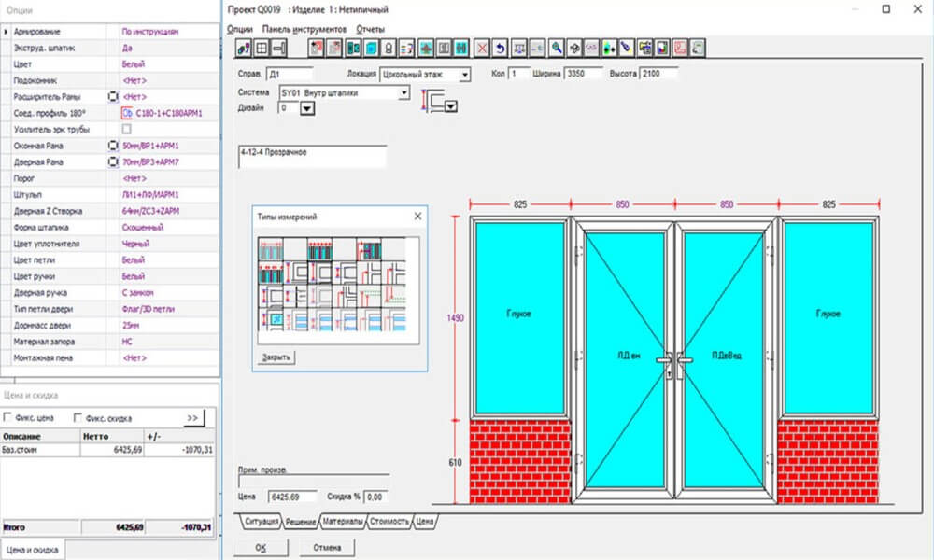Open the Локация dropdown list
Screen dimensions: 934x560
[x=465, y=74]
